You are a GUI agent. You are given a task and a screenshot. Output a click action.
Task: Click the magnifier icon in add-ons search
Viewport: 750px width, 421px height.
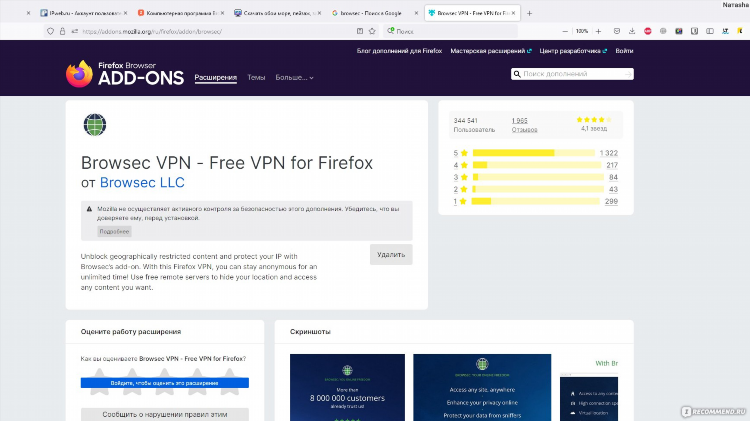pos(517,74)
